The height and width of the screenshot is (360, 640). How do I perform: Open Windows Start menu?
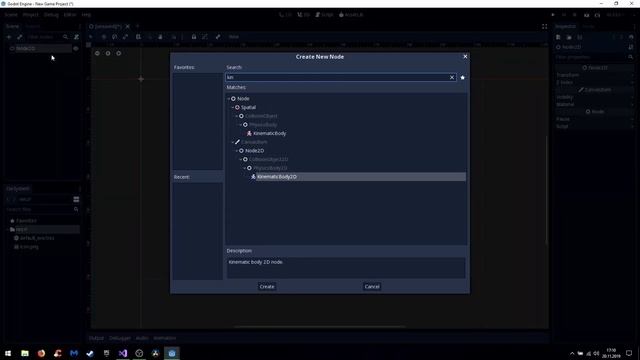coord(8,353)
